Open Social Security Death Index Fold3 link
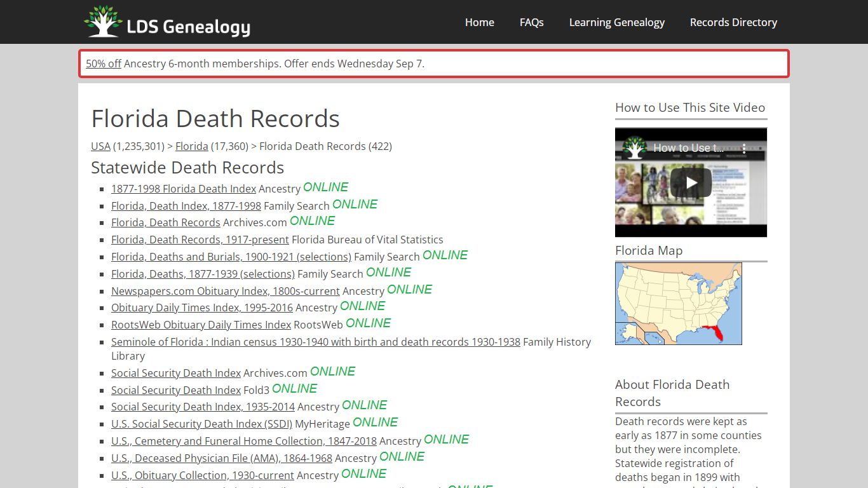This screenshot has height=488, width=868. pos(176,390)
